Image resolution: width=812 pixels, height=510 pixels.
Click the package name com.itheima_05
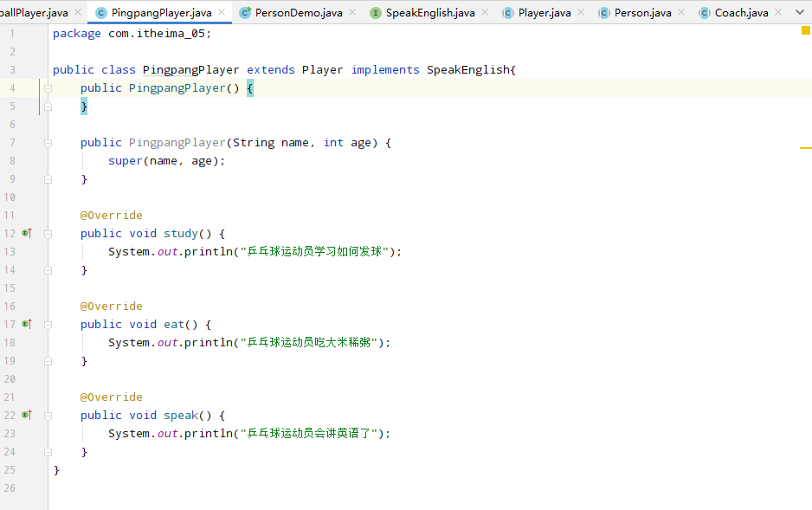click(158, 34)
